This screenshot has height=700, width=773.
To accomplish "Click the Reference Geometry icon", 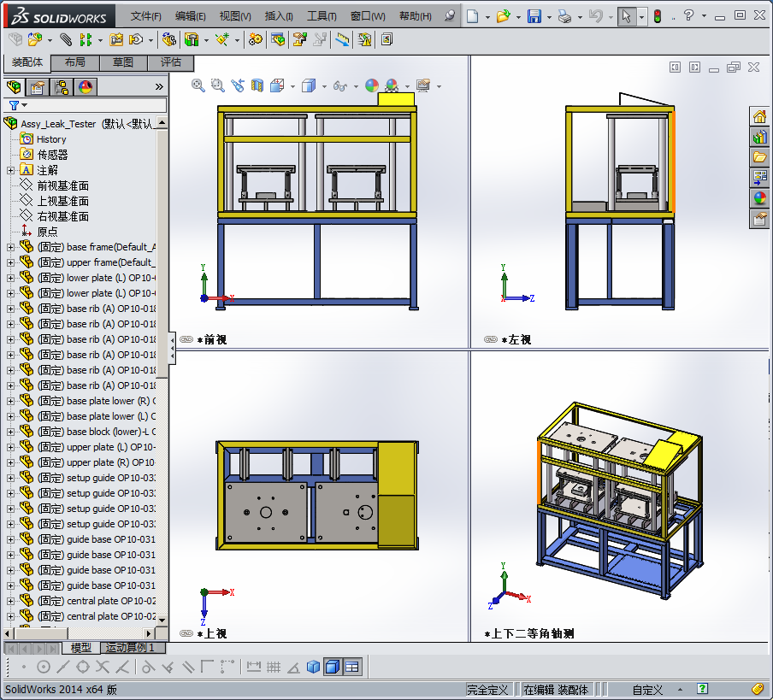I will pos(222,39).
